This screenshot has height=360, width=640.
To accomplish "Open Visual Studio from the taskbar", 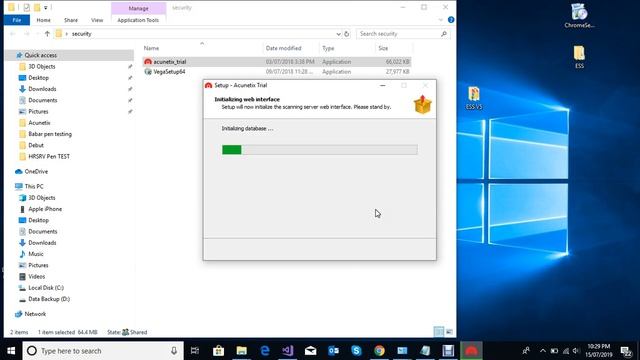I will coord(287,351).
